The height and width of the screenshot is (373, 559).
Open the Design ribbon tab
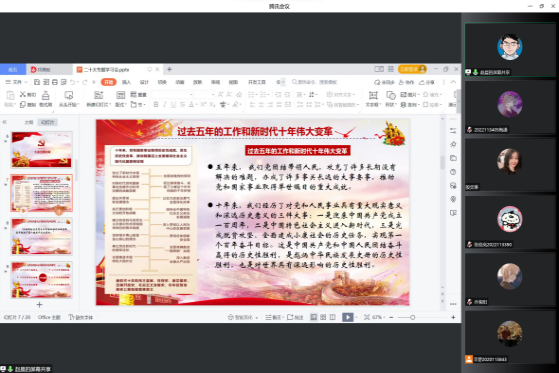[144, 82]
